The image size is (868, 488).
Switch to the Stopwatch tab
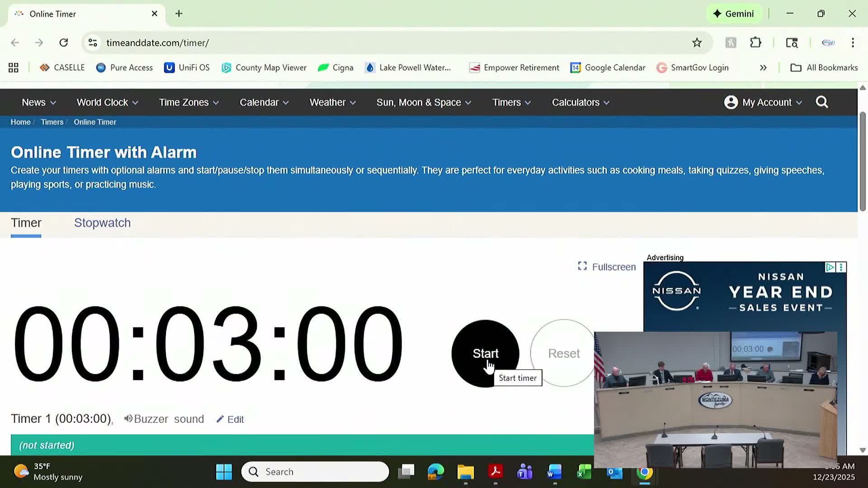pyautogui.click(x=102, y=223)
